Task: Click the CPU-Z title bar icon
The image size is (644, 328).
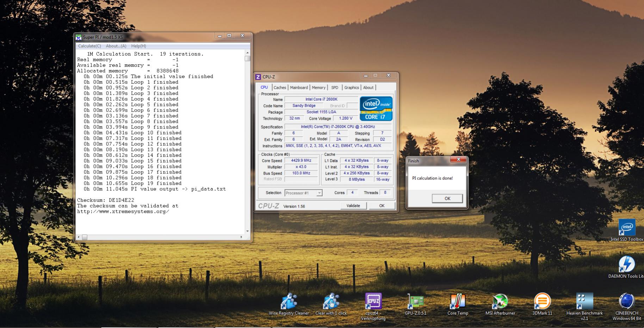Action: click(258, 77)
